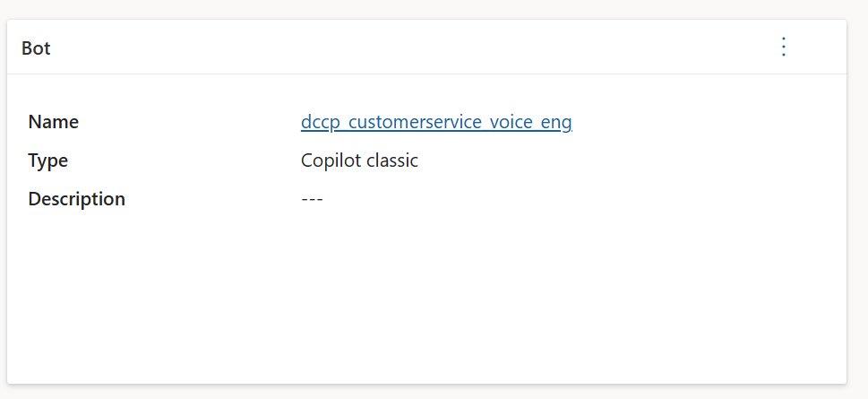Expand the ellipsis commands for the Bot section
868x399 pixels.
coord(783,48)
